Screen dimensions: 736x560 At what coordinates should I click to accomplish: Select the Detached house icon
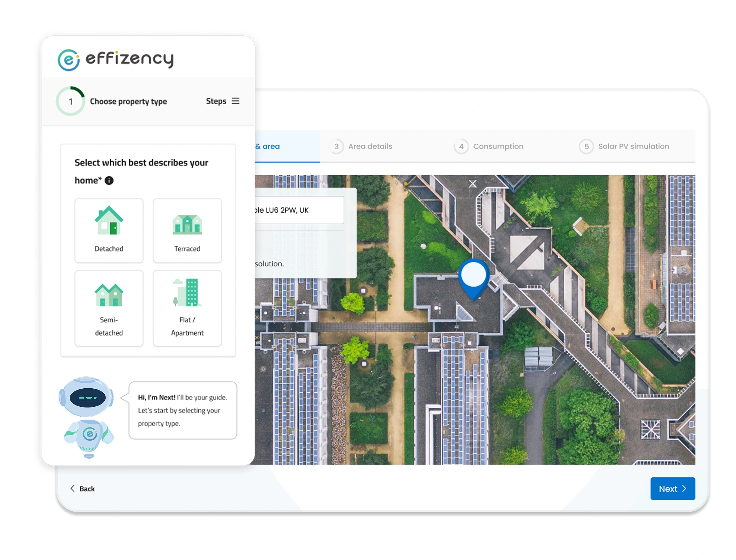pos(109,221)
